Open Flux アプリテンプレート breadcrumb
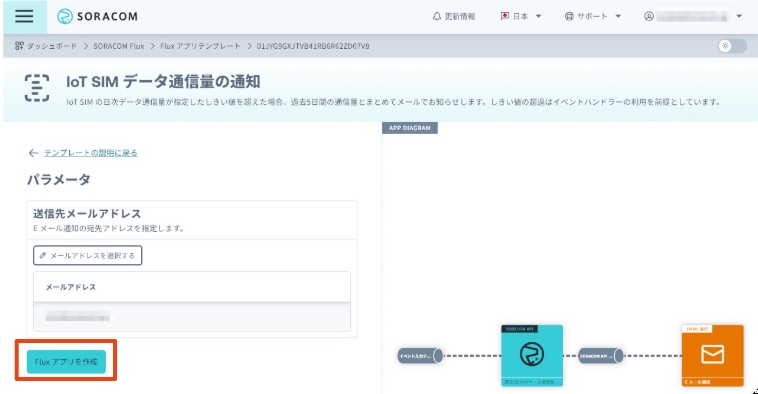 [x=200, y=46]
